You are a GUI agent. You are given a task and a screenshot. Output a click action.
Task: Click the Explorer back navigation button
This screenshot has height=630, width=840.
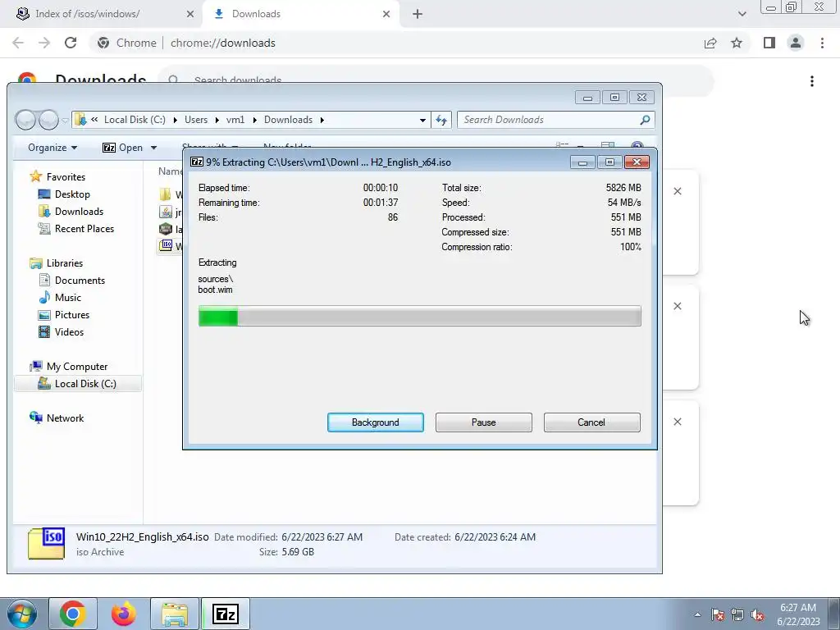(25, 120)
